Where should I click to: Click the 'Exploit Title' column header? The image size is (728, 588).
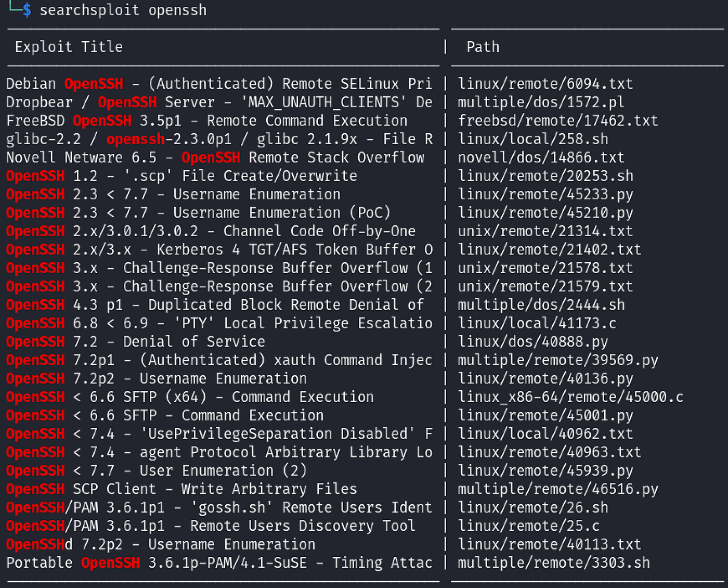(69, 47)
